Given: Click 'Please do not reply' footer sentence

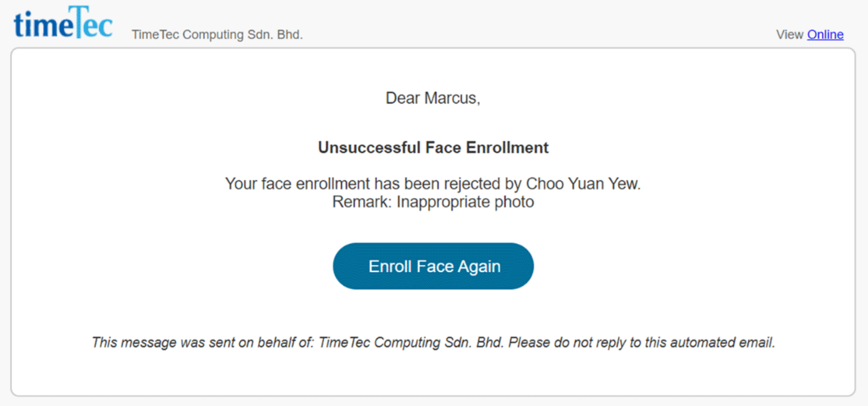Looking at the screenshot, I should [642, 342].
